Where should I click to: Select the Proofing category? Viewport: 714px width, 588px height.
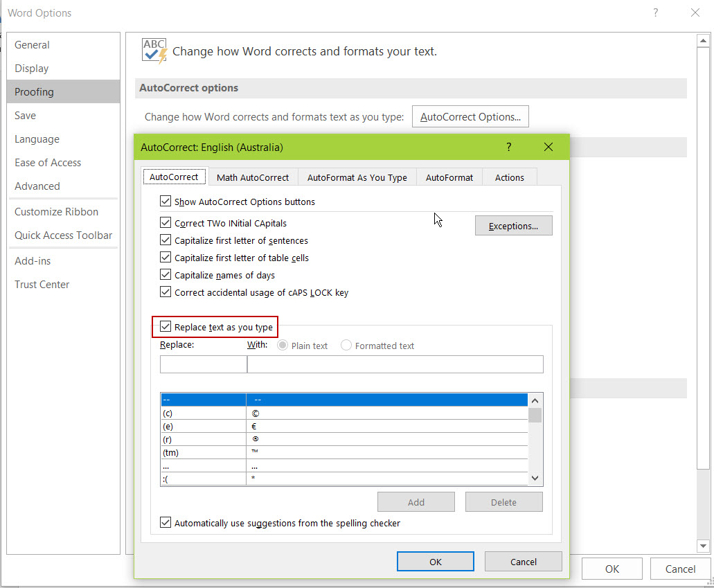click(x=64, y=91)
